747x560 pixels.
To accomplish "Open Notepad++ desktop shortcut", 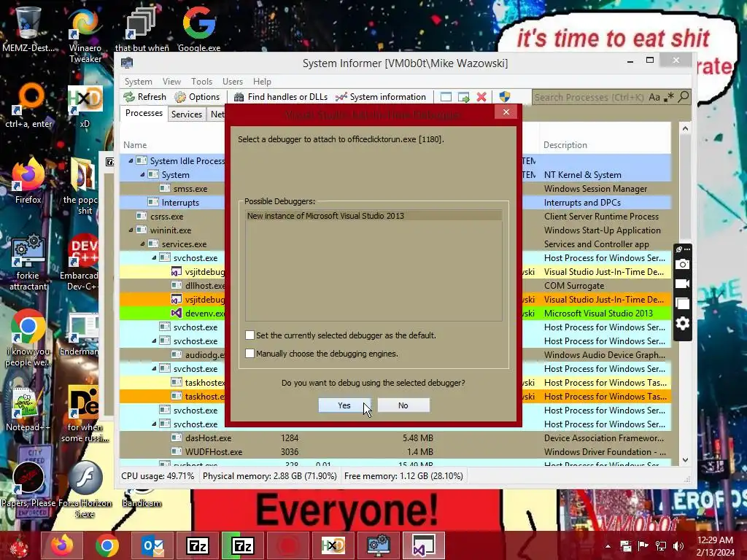I will 28,408.
